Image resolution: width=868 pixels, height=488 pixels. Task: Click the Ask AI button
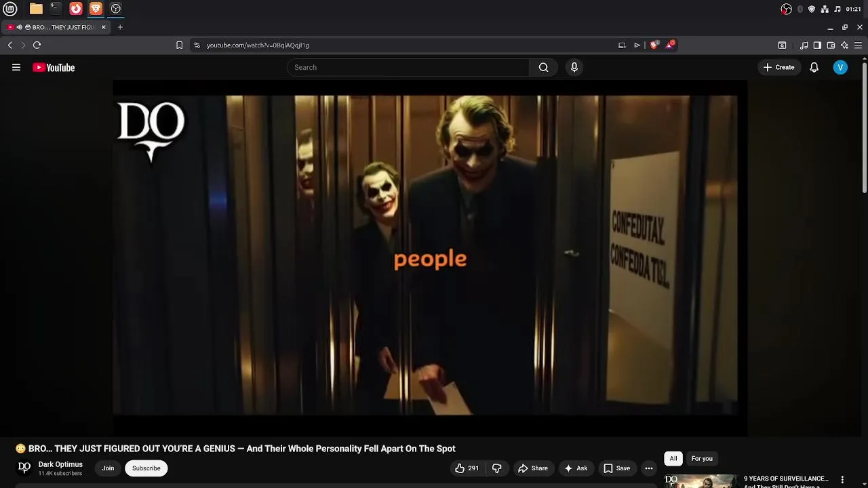tap(576, 468)
